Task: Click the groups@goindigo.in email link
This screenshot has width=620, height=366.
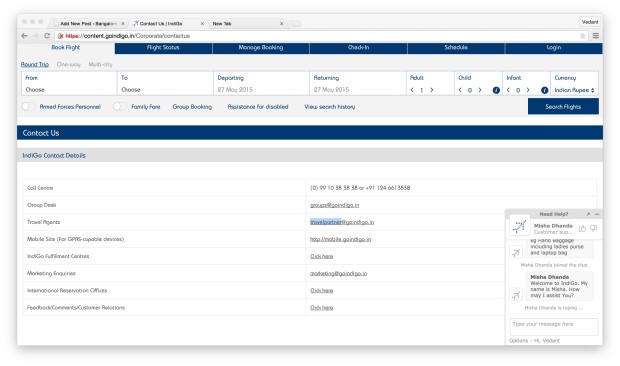Action: (x=335, y=205)
